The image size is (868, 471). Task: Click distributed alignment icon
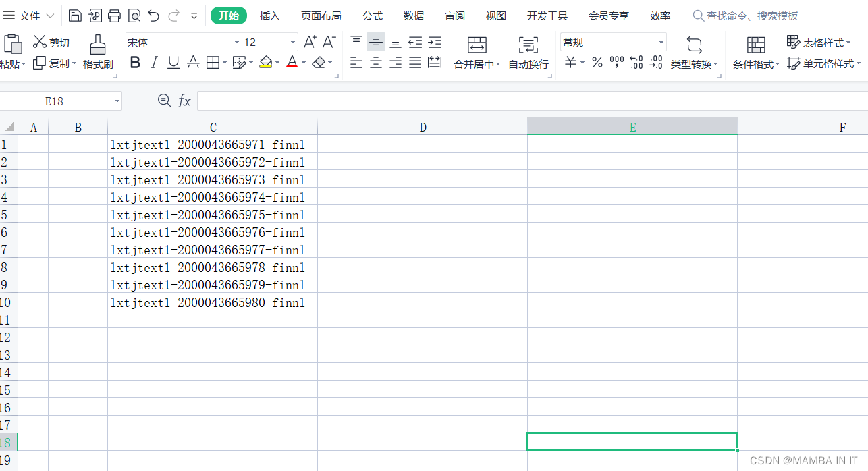tap(435, 63)
